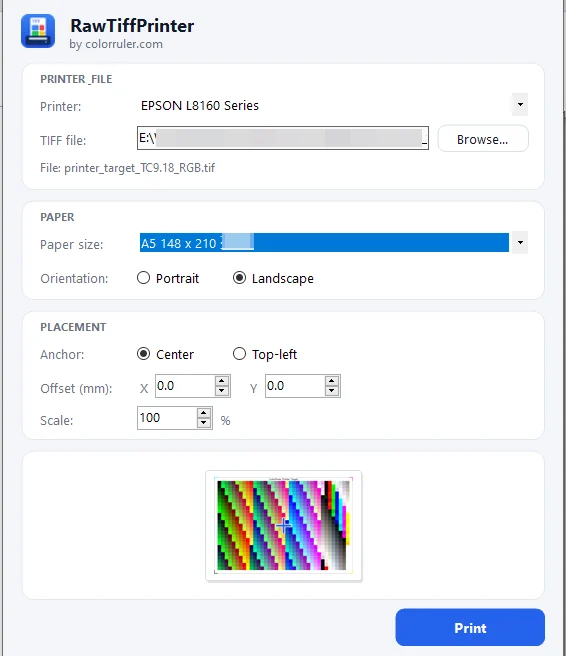Open the Printer dropdown arrow
Image resolution: width=566 pixels, height=656 pixels.
click(520, 105)
